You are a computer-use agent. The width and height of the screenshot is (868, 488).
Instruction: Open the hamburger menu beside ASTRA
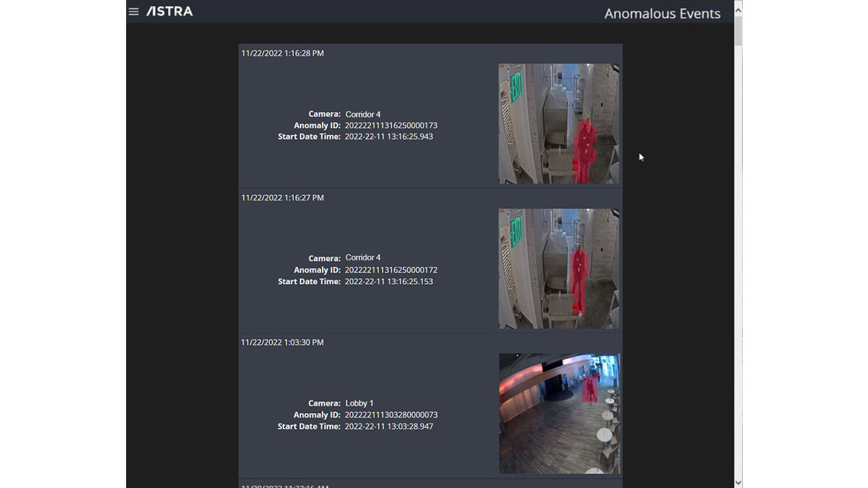pos(134,11)
